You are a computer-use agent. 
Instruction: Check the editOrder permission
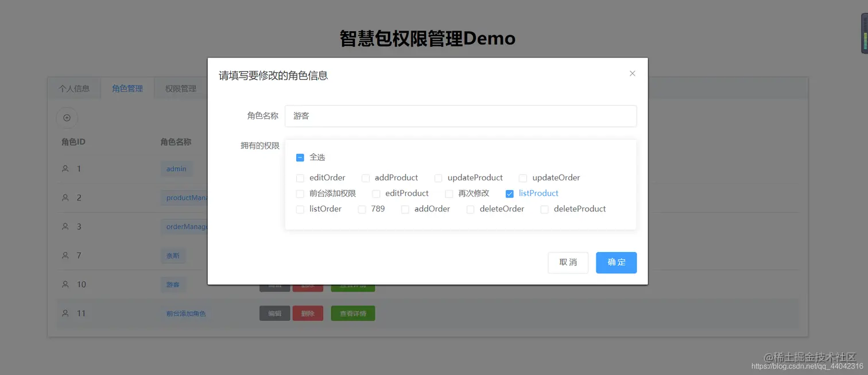pyautogui.click(x=300, y=178)
